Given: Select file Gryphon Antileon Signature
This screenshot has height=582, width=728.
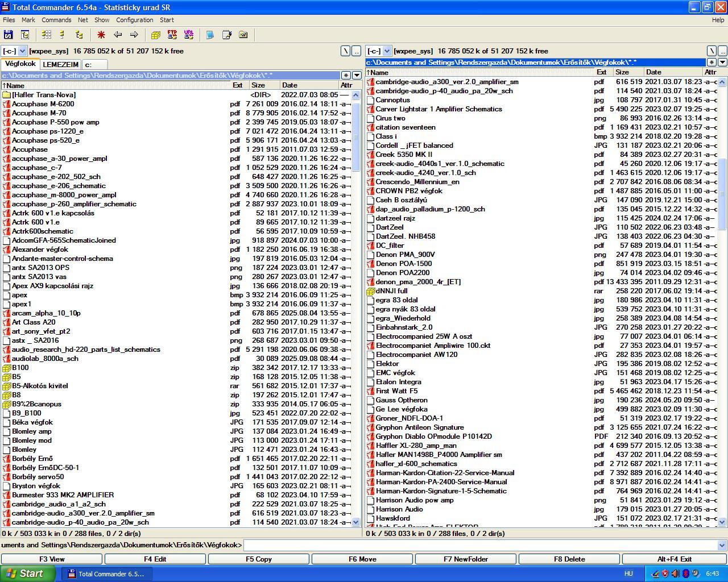Looking at the screenshot, I should tap(541, 427).
